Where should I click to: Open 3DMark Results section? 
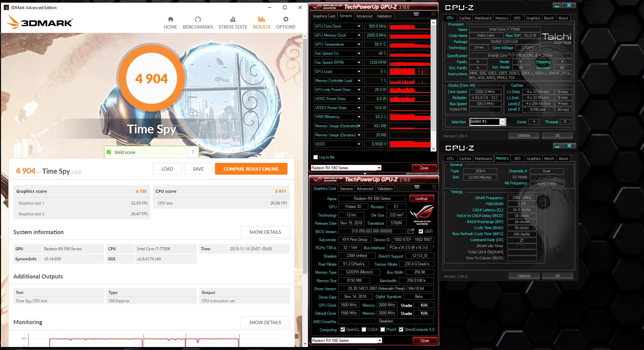(x=262, y=23)
